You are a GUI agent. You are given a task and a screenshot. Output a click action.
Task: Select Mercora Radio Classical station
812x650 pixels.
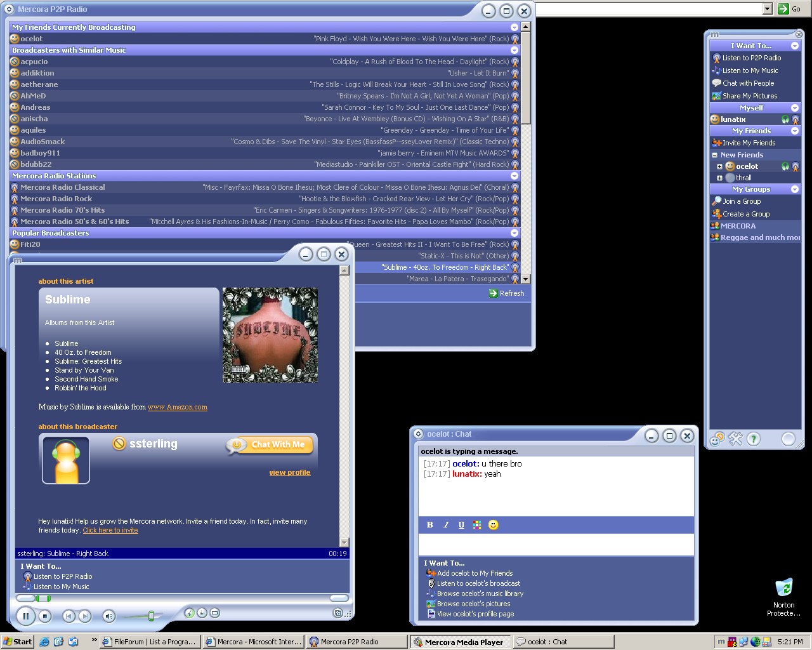(265, 187)
